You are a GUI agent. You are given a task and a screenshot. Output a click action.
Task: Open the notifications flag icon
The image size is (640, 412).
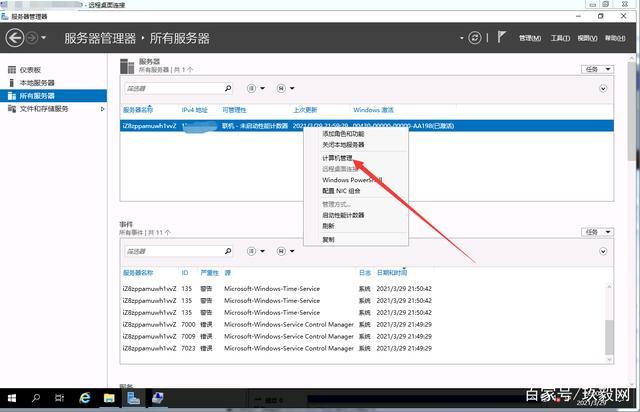pyautogui.click(x=502, y=37)
